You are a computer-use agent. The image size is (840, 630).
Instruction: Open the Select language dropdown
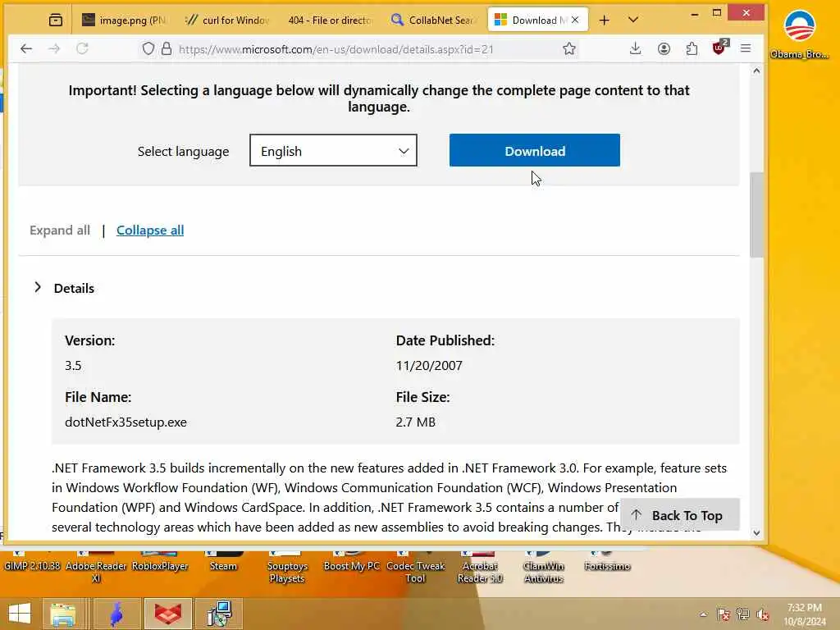[x=333, y=151]
